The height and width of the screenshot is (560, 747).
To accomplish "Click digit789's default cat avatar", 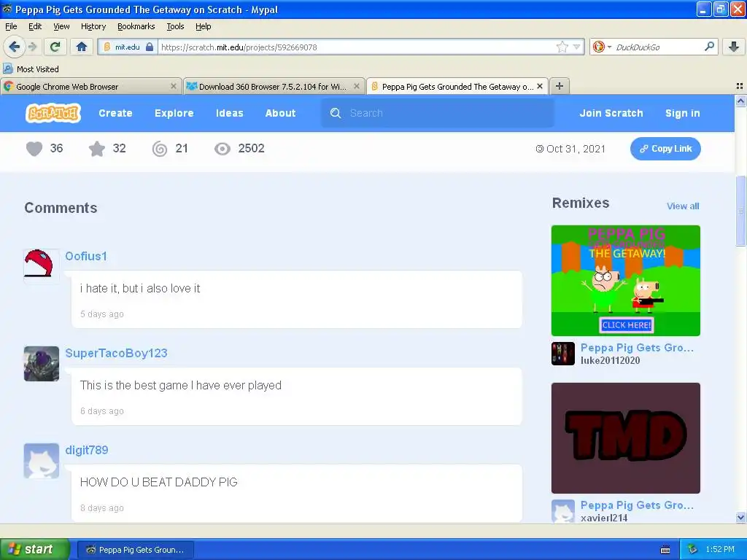I will pos(42,461).
